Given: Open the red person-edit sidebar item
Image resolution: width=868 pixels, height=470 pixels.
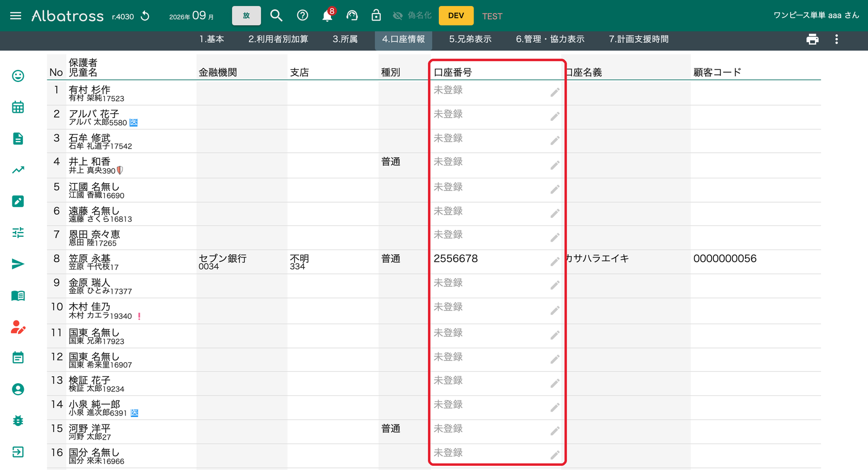Looking at the screenshot, I should (18, 327).
